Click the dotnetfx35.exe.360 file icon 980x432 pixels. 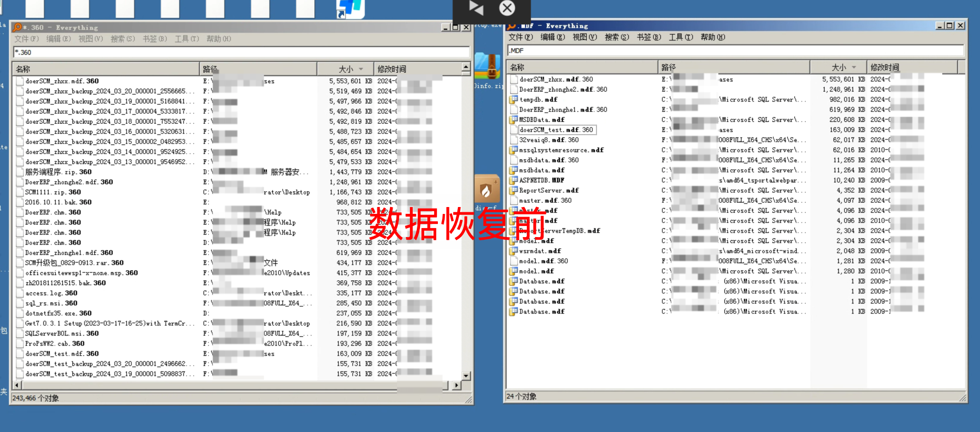point(20,313)
